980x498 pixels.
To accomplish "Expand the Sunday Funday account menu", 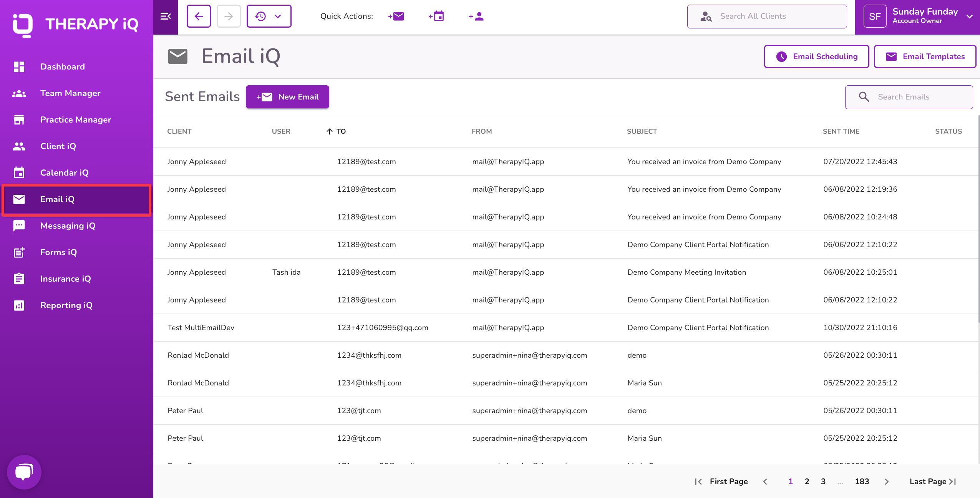I will click(970, 16).
